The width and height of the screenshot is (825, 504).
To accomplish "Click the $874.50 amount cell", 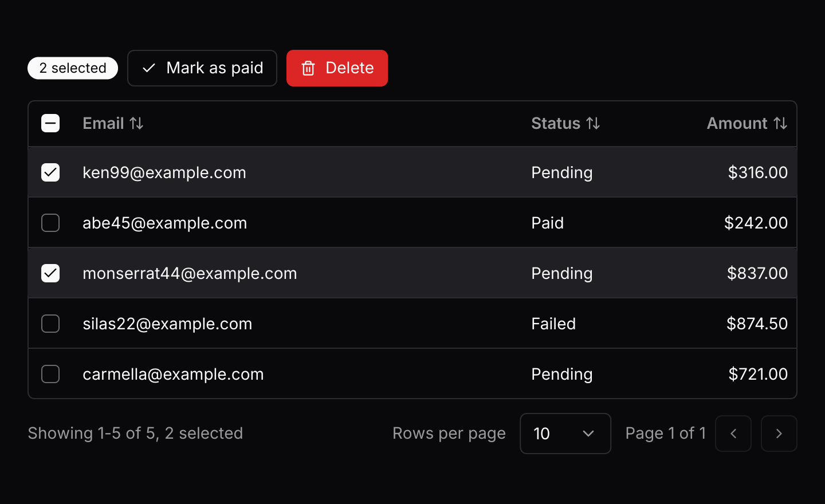I will (757, 324).
